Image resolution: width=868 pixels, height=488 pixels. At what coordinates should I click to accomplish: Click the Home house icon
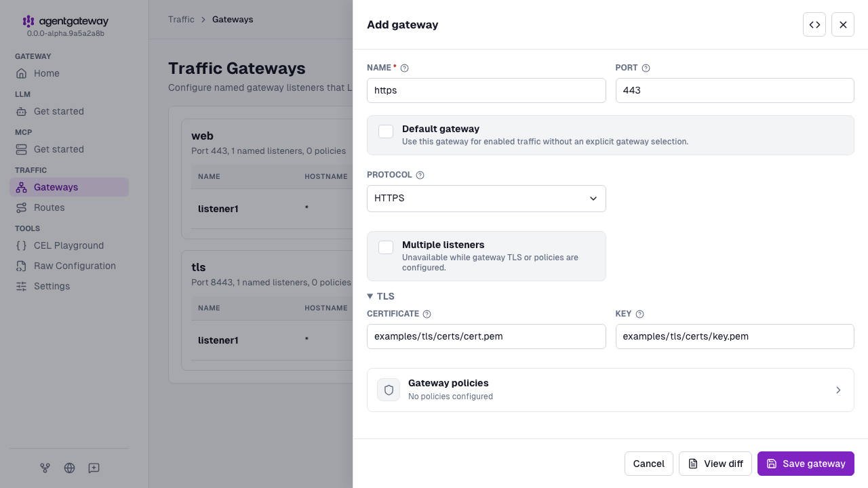[x=22, y=73]
